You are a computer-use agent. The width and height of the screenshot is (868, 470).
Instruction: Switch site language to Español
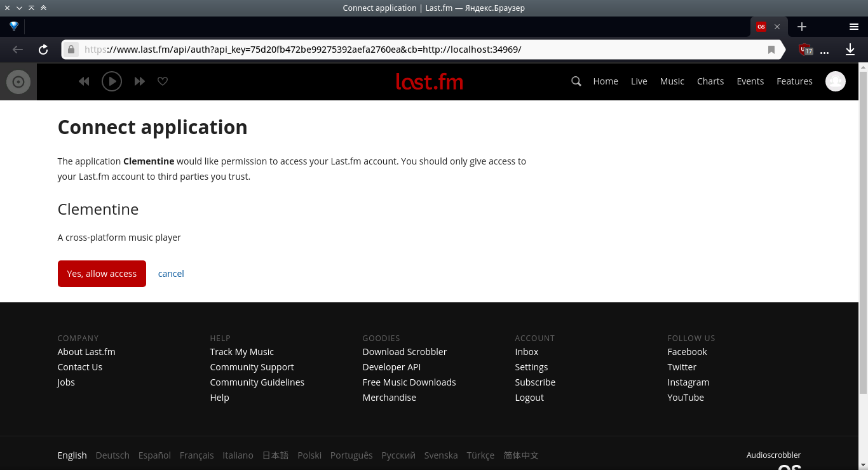154,455
